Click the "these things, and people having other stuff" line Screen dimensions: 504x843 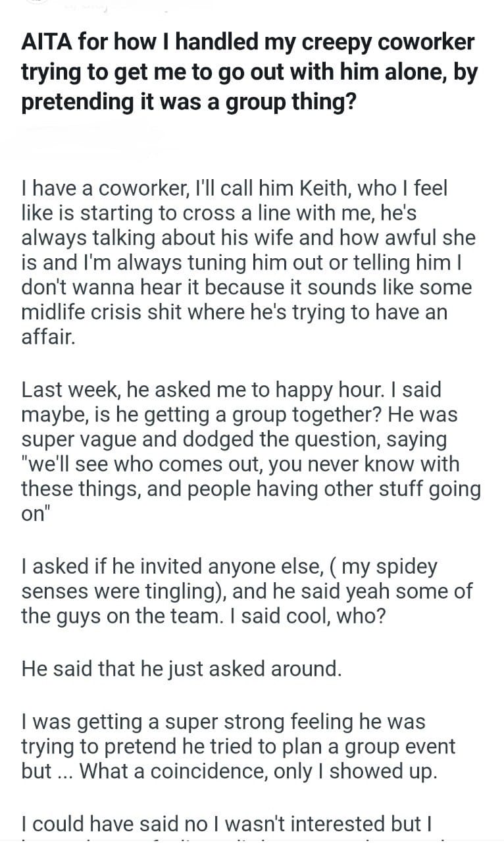pyautogui.click(x=251, y=490)
